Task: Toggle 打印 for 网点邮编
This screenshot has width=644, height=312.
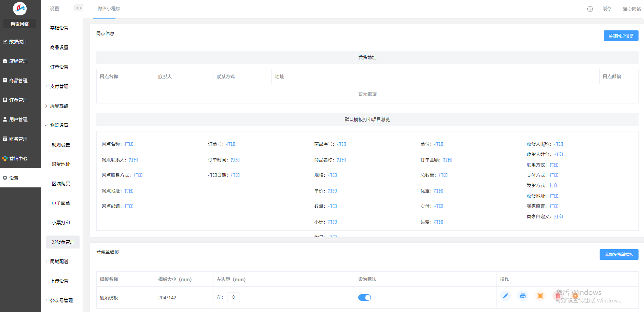Action: pos(129,206)
